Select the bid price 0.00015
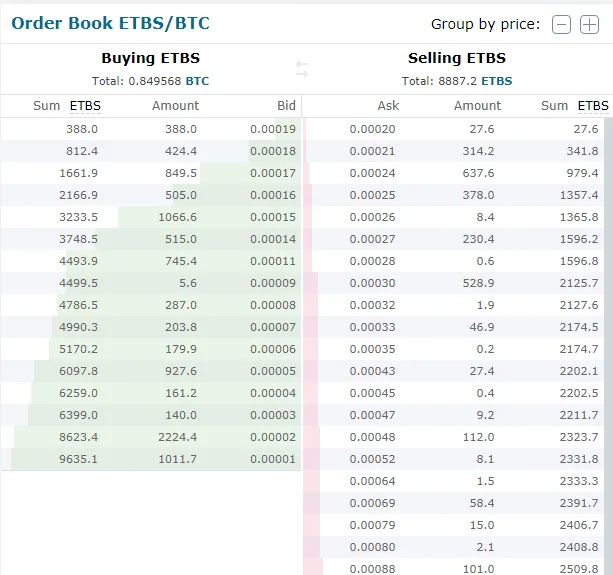Viewport: 613px width, 575px height. click(273, 217)
